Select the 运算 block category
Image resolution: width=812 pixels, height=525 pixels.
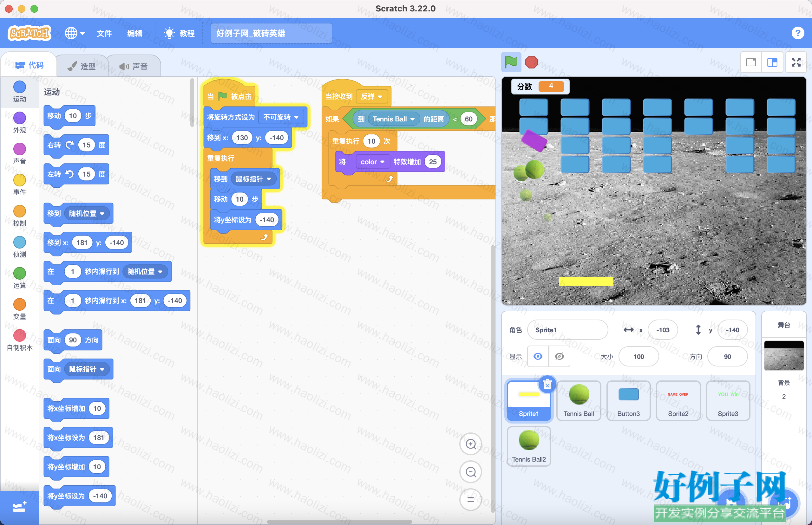[x=19, y=278]
